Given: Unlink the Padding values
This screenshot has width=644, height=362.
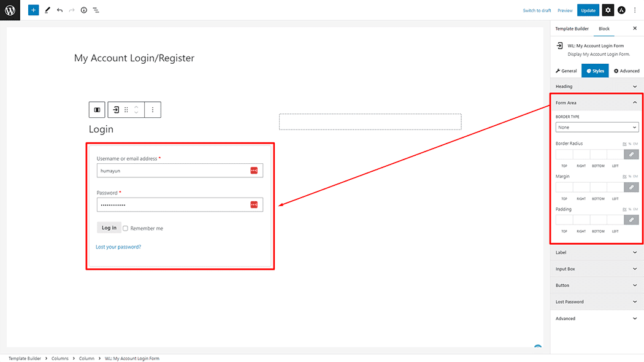Looking at the screenshot, I should [x=631, y=219].
